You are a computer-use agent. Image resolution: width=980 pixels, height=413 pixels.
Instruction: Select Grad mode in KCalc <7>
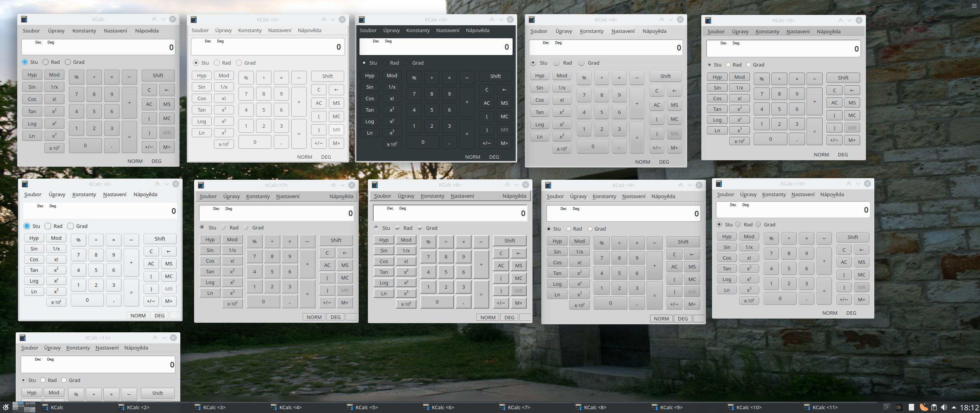click(x=254, y=228)
